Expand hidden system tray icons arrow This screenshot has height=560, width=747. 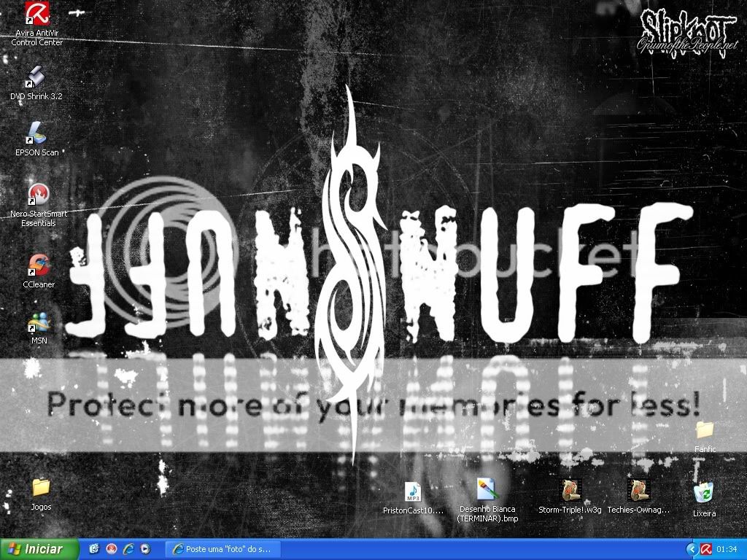[x=692, y=550]
